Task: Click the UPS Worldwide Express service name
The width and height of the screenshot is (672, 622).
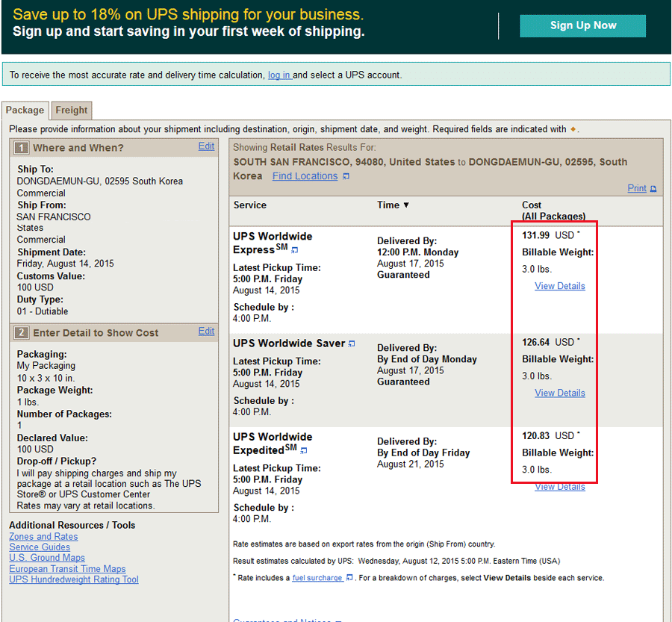Action: 273,243
